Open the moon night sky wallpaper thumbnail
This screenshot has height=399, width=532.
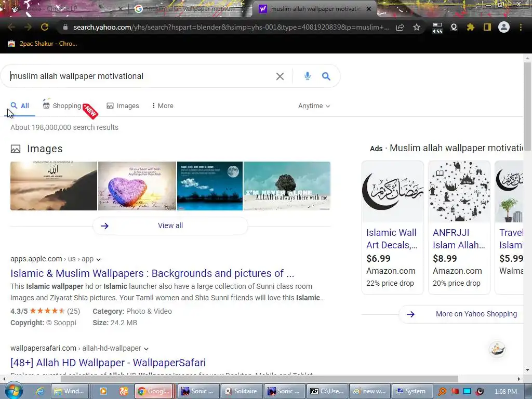click(210, 186)
